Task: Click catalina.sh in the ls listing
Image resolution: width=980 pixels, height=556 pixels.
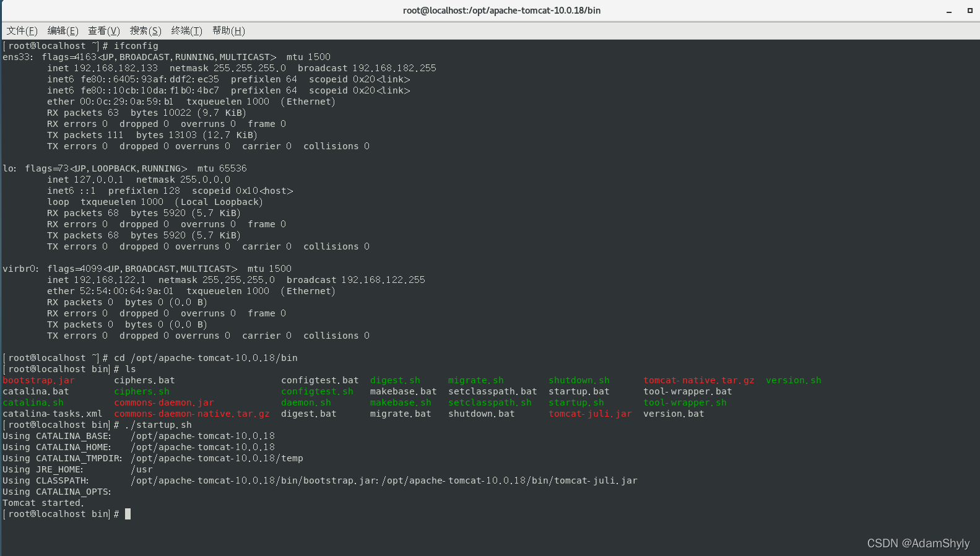Action: pyautogui.click(x=33, y=402)
